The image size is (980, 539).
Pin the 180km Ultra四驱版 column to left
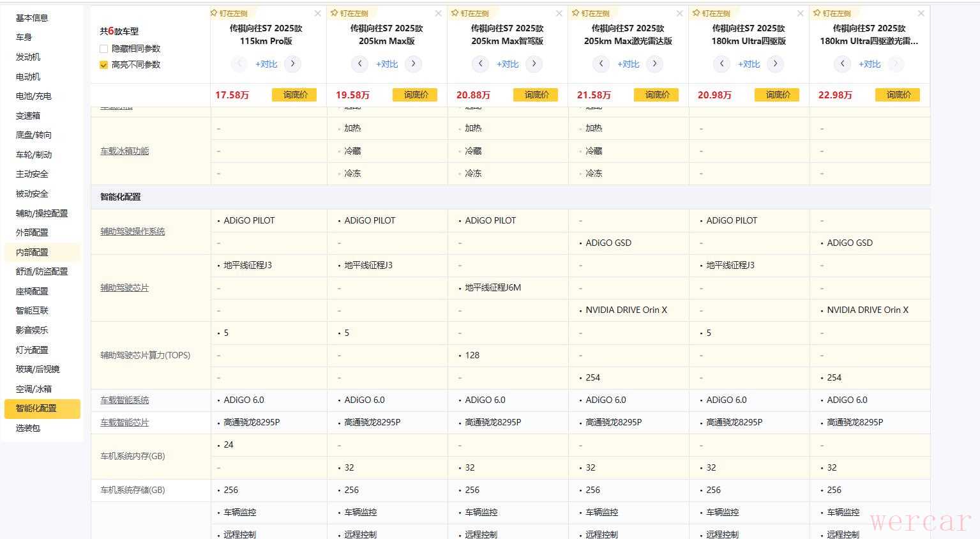click(712, 13)
